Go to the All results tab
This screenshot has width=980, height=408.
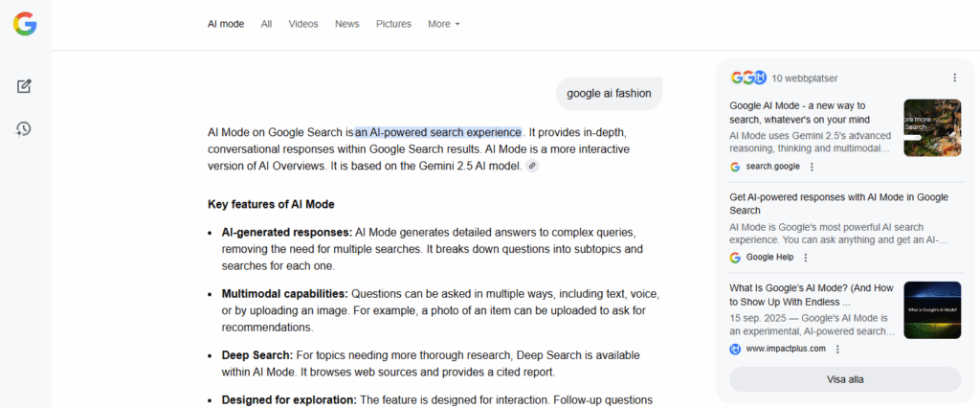tap(266, 24)
